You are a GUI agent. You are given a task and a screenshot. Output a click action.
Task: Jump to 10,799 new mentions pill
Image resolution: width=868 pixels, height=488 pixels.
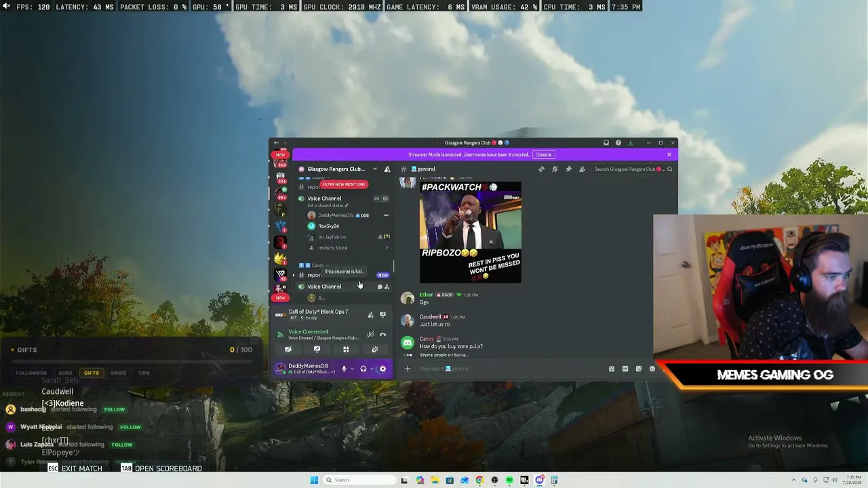click(344, 184)
